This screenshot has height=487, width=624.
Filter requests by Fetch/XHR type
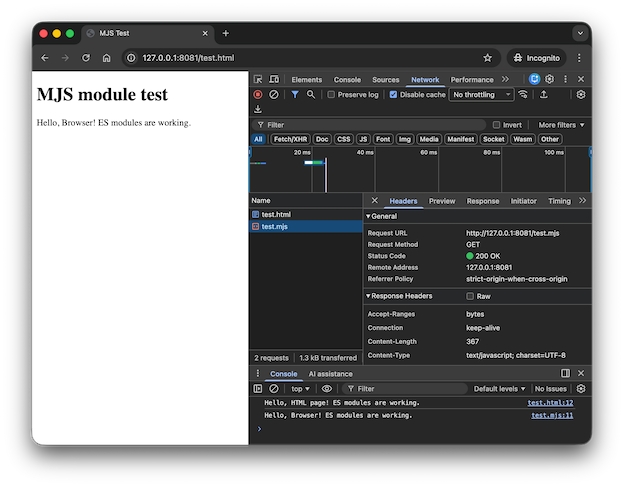tap(290, 139)
